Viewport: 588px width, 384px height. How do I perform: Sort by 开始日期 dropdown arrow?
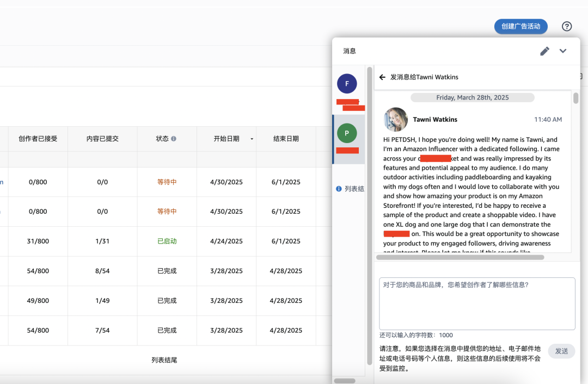tap(252, 139)
